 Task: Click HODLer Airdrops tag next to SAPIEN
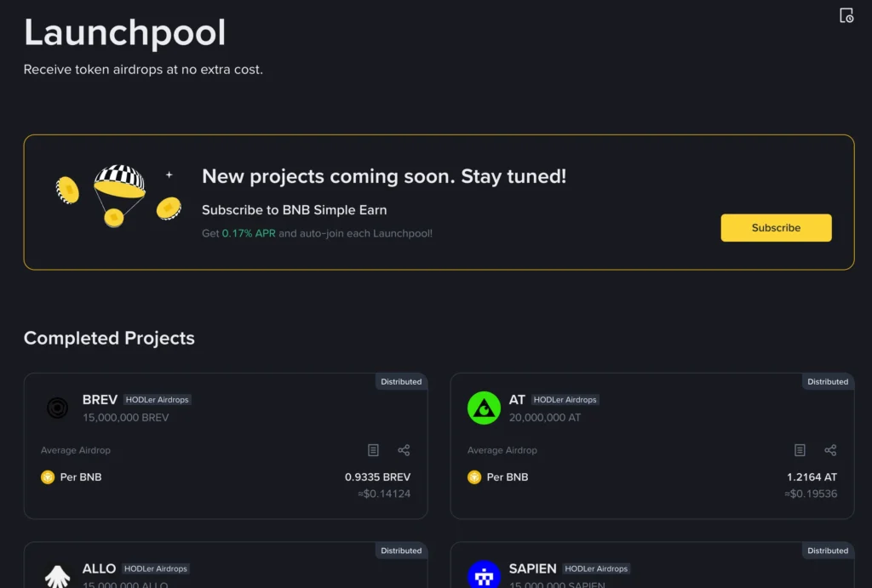596,568
